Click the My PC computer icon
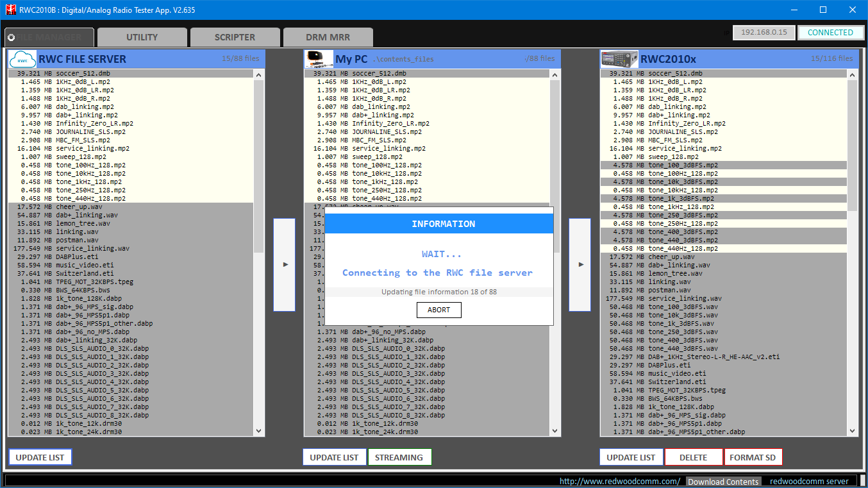This screenshot has height=488, width=868. tap(319, 59)
